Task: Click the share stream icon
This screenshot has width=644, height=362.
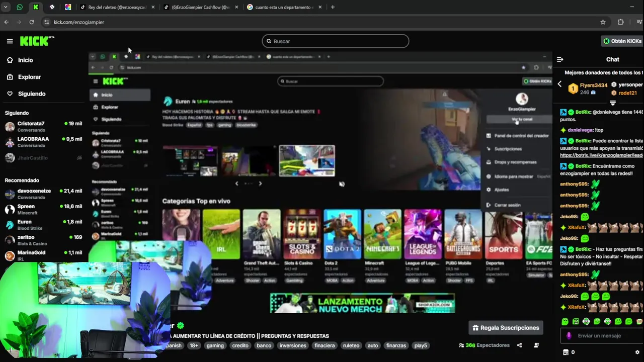Action: (x=519, y=345)
